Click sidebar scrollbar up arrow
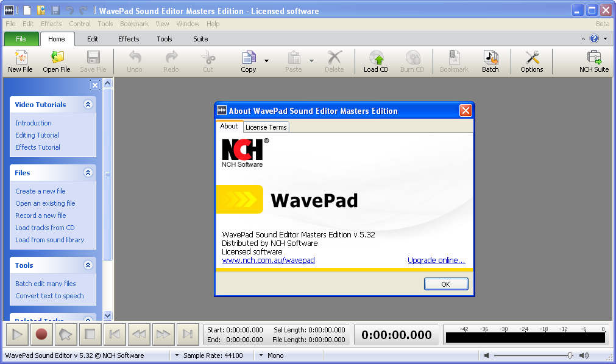The width and height of the screenshot is (616, 364). [108, 83]
